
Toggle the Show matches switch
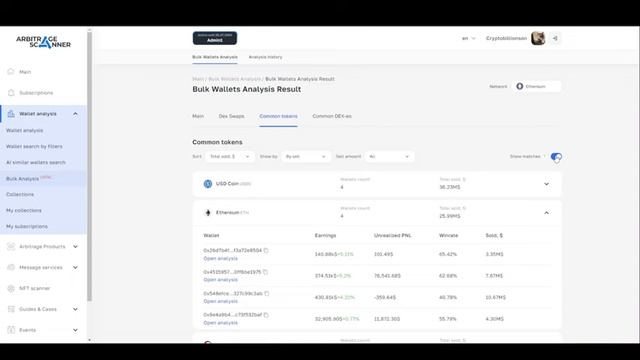point(556,157)
